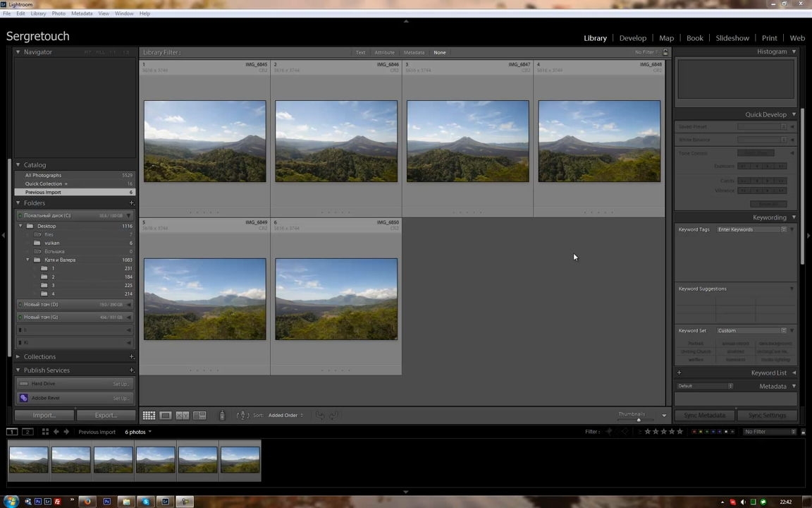Switch to the Develop module
Image resolution: width=812 pixels, height=508 pixels.
[633, 38]
